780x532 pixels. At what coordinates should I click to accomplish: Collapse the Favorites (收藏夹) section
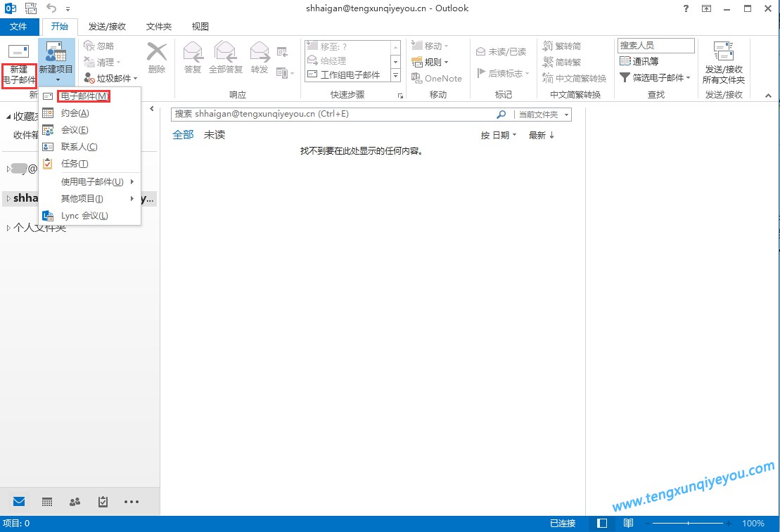(x=8, y=117)
